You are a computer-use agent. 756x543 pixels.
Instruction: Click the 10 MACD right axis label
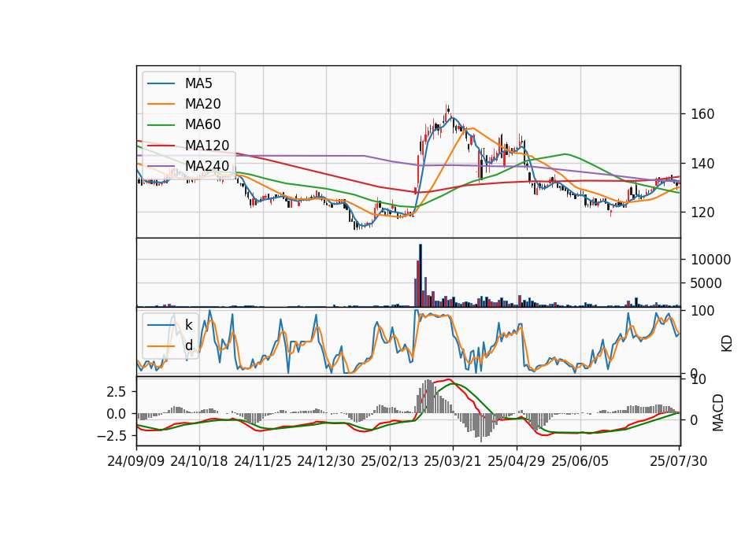[x=699, y=379]
